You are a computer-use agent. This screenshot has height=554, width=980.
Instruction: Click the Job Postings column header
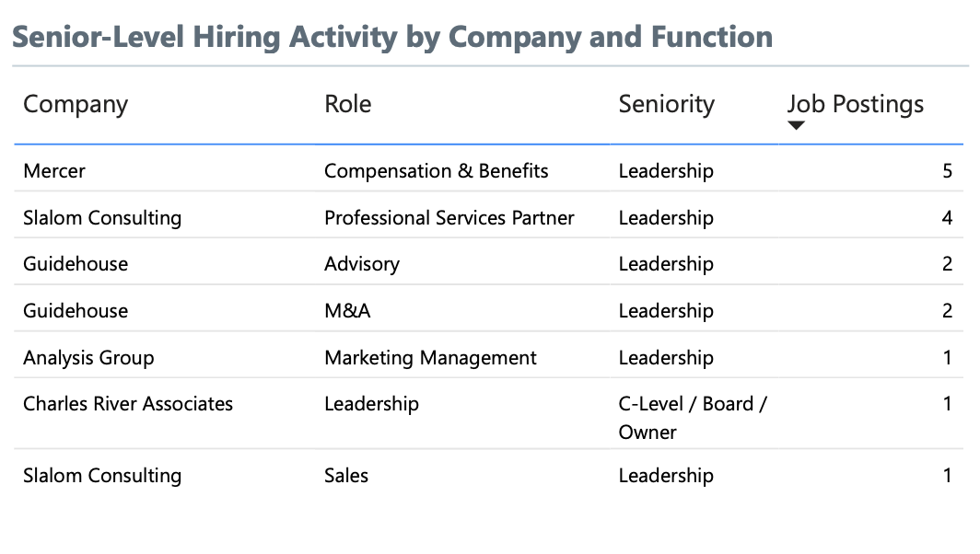pos(855,104)
